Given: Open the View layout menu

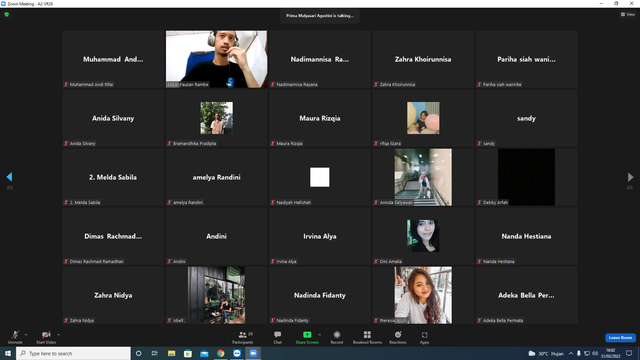Looking at the screenshot, I should [x=628, y=14].
